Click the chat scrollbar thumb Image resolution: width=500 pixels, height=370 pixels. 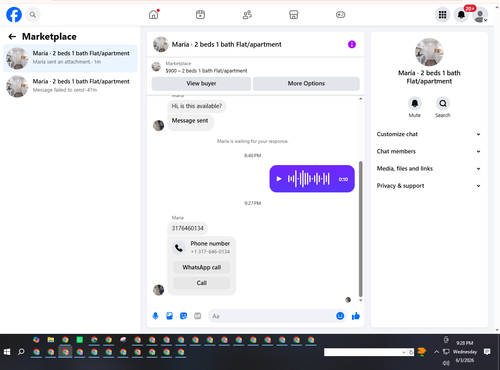[360, 229]
